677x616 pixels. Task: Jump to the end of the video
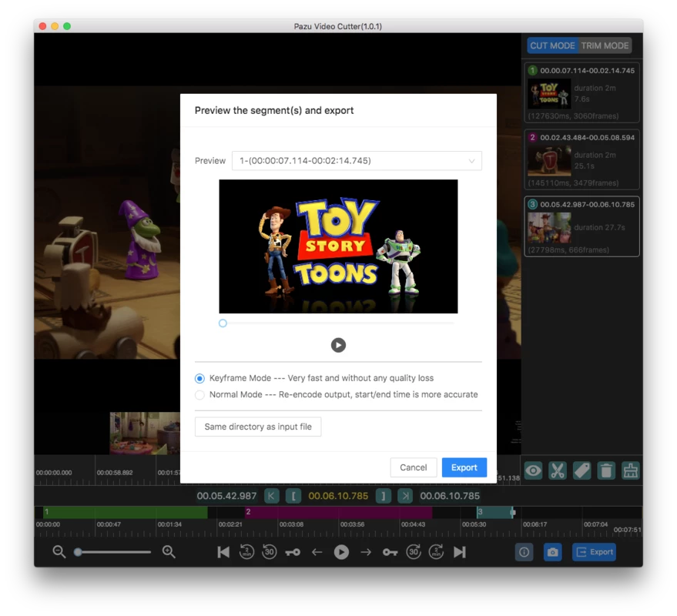pyautogui.click(x=459, y=552)
